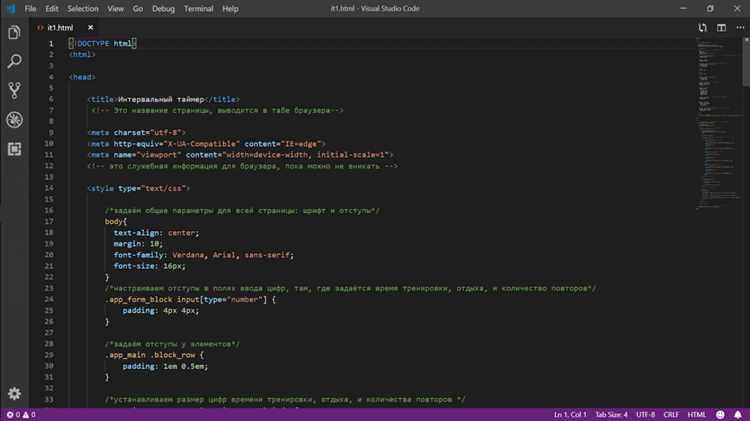Click font-family: Verdana line
Screen dimensions: 750x421
[x=204, y=255]
